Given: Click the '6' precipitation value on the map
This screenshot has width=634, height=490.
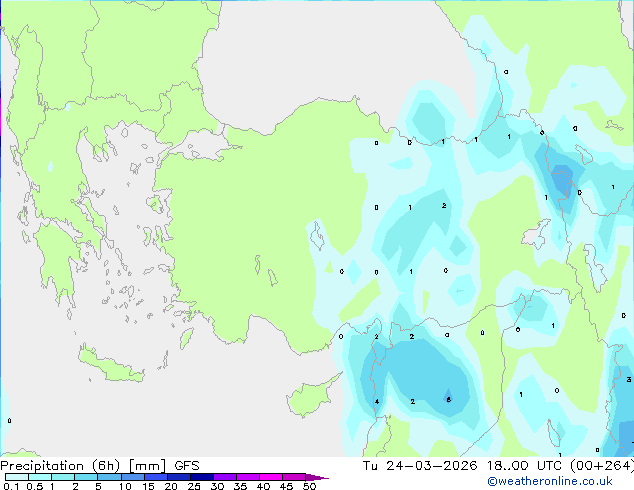Looking at the screenshot, I should [448, 399].
